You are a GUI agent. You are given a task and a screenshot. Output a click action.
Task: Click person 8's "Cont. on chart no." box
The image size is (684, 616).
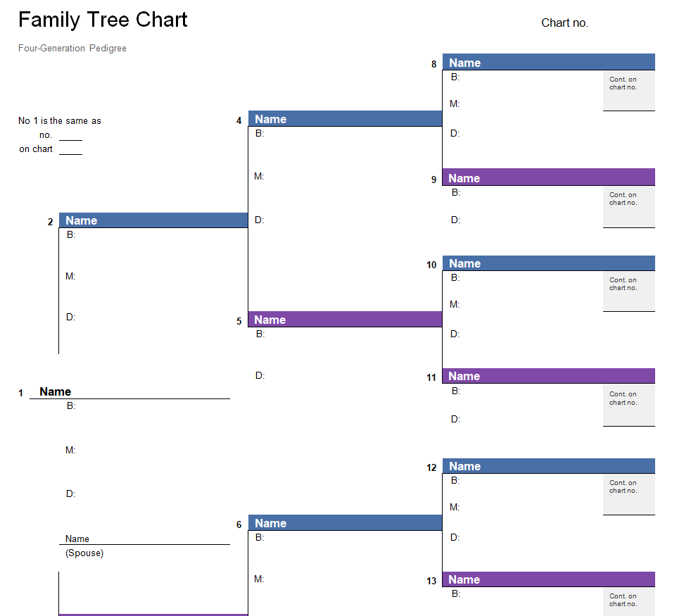[x=628, y=91]
